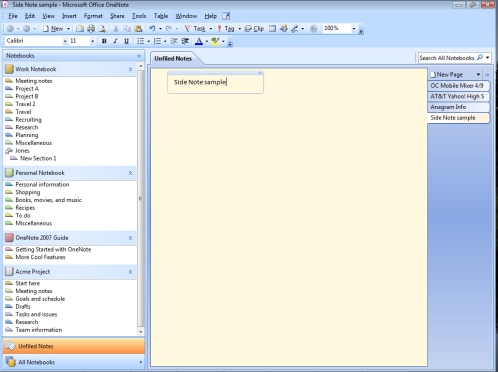
Task: Open the Calibri font name dropdown
Action: pos(65,41)
